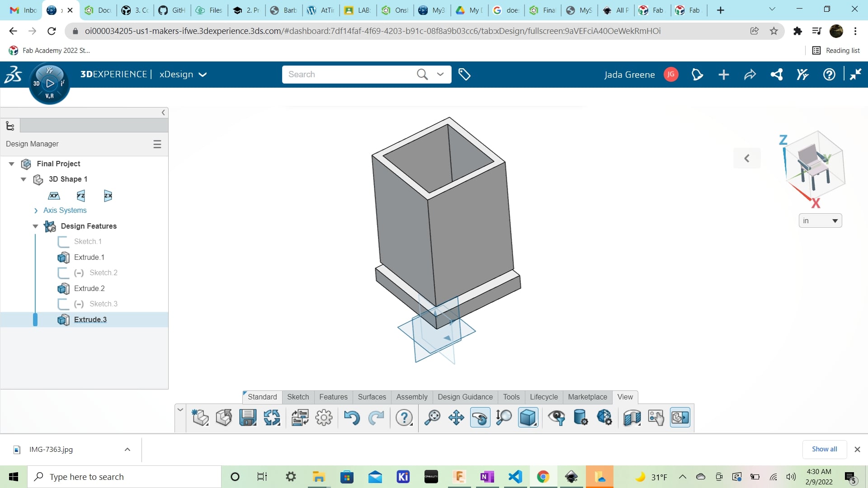Select the Redo tool in the toolbar
868x488 pixels.
(376, 418)
